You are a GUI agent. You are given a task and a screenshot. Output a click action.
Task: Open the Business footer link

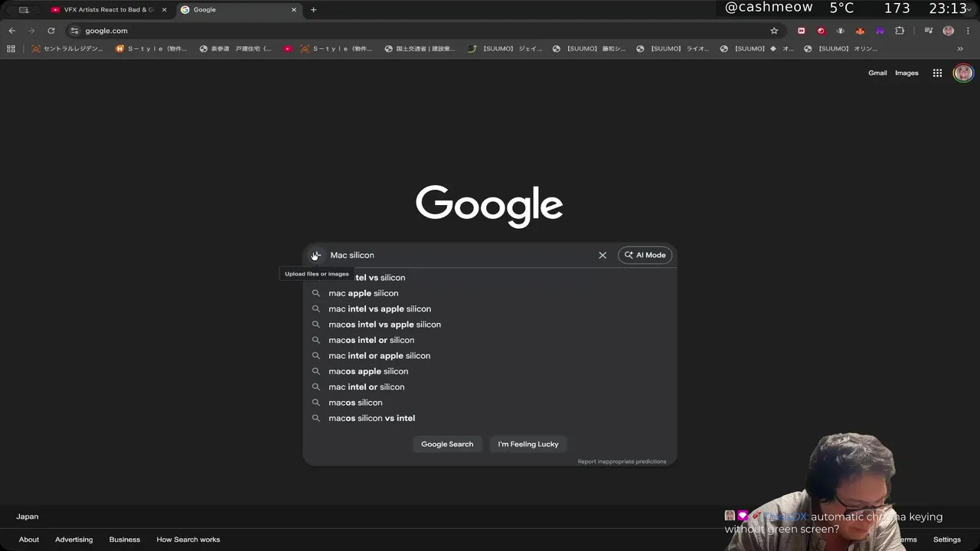point(125,540)
